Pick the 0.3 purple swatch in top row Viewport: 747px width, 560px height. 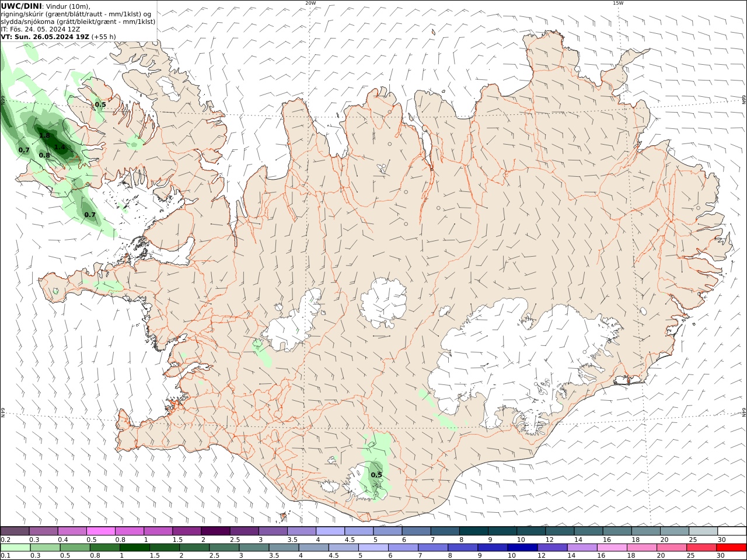[x=43, y=531]
